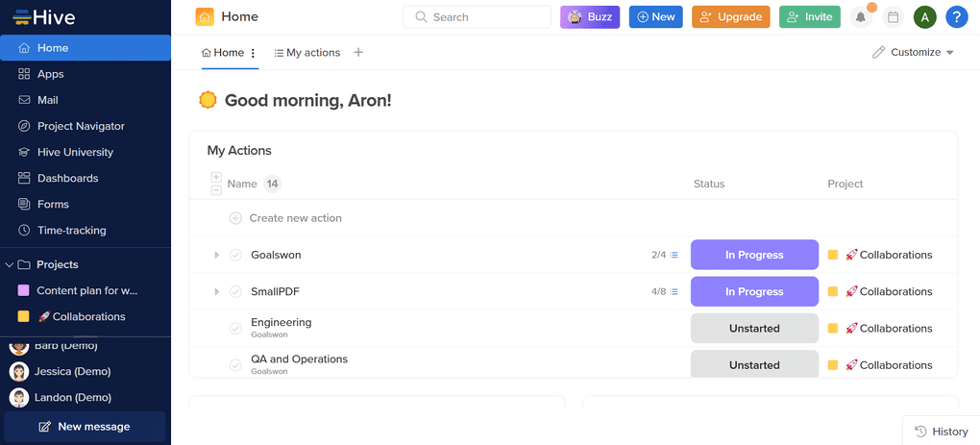Expand the SmallPDF action row

point(217,292)
